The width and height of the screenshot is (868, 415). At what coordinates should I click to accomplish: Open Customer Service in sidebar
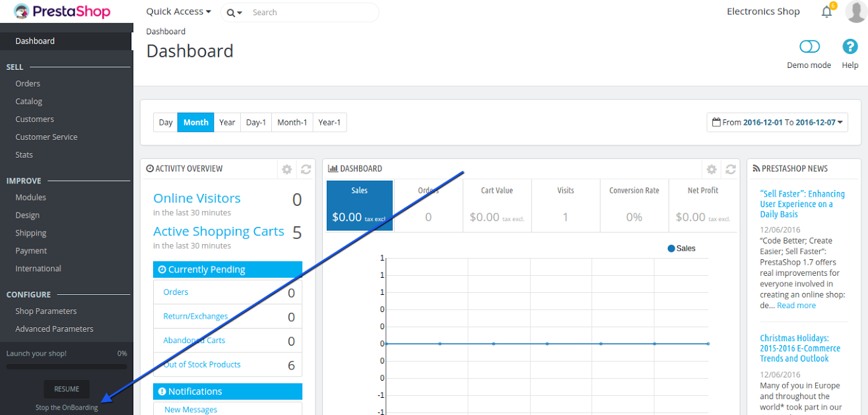(46, 137)
